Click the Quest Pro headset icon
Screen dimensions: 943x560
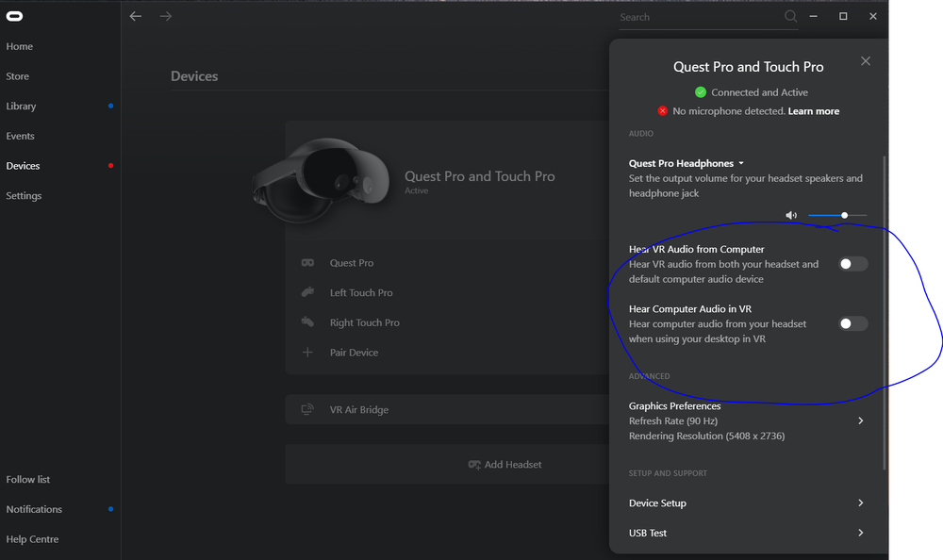308,263
